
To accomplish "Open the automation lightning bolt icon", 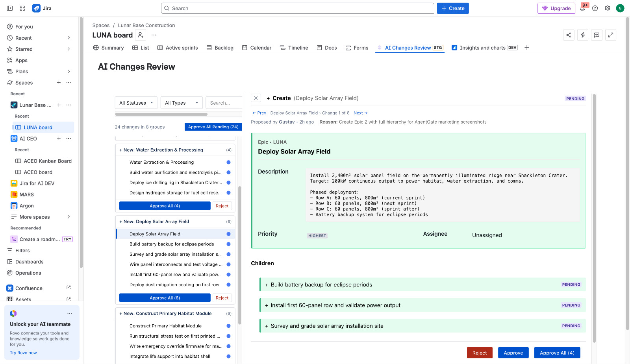I will (x=583, y=35).
